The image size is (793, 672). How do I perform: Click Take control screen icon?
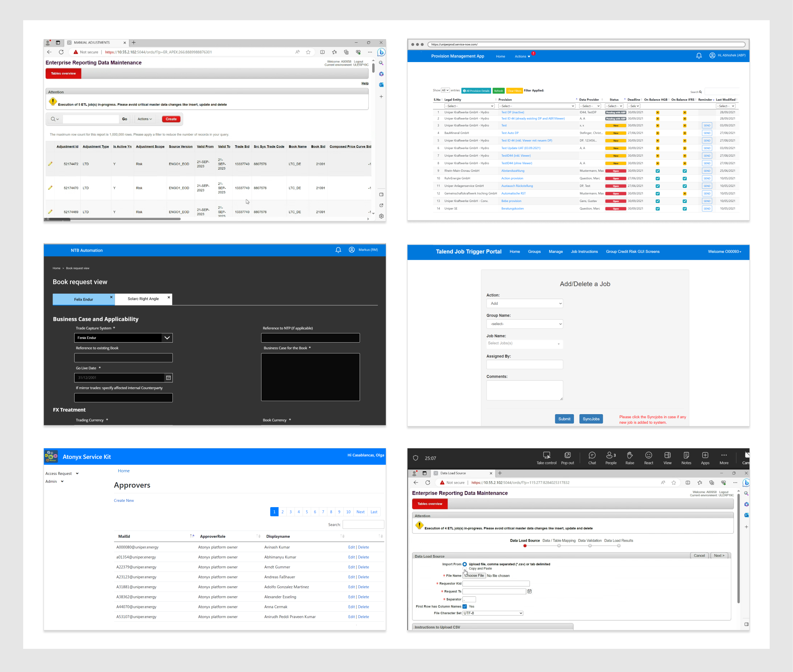tap(546, 455)
